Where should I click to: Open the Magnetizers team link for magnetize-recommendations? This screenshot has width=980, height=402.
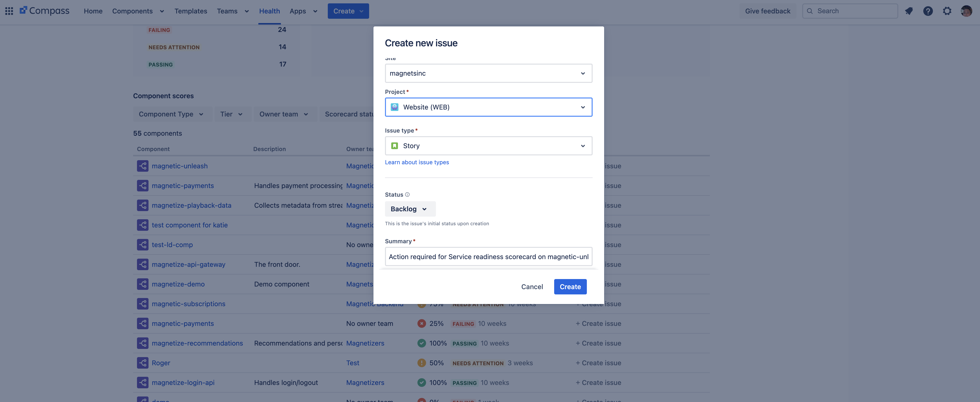click(365, 343)
